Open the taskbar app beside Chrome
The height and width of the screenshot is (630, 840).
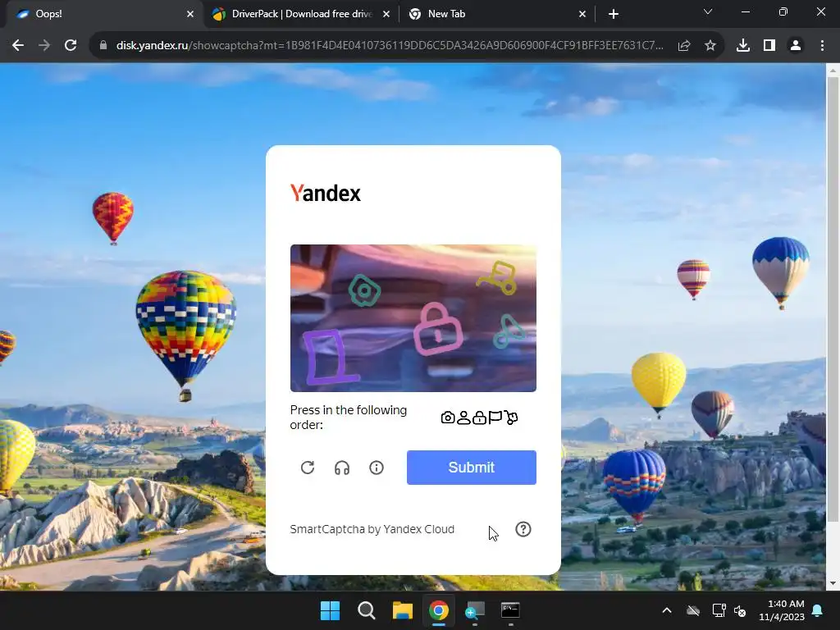(474, 610)
